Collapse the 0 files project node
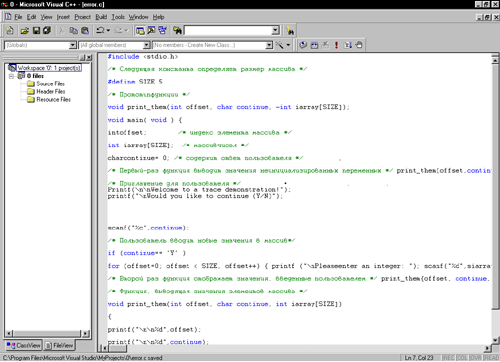This screenshot has height=362, width=500. (x=11, y=76)
